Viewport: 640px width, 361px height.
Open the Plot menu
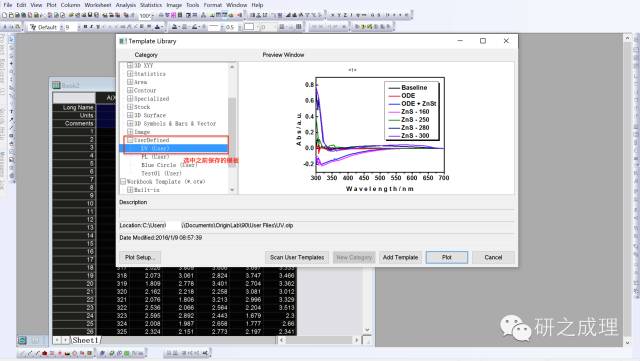coord(51,5)
